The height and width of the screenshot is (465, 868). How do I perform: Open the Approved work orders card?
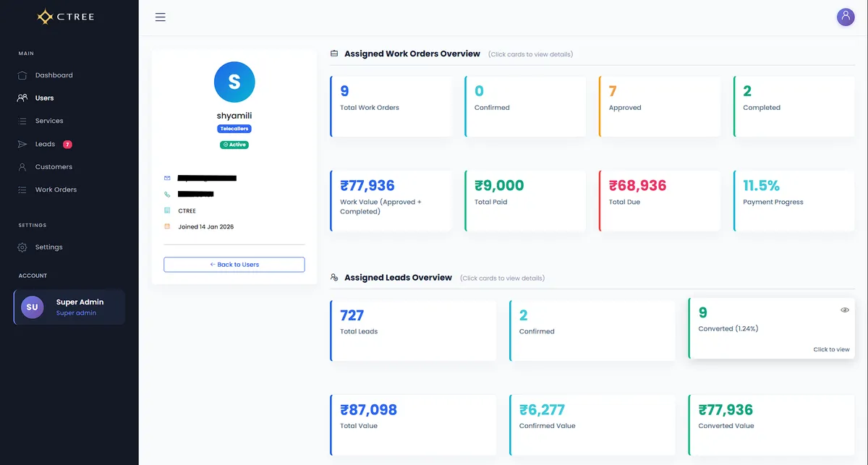point(660,106)
